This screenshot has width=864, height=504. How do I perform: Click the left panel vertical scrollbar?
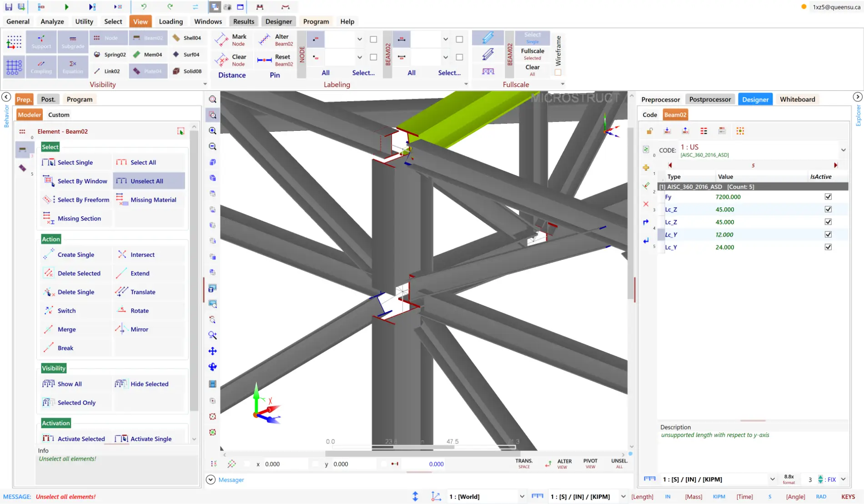pos(194,270)
